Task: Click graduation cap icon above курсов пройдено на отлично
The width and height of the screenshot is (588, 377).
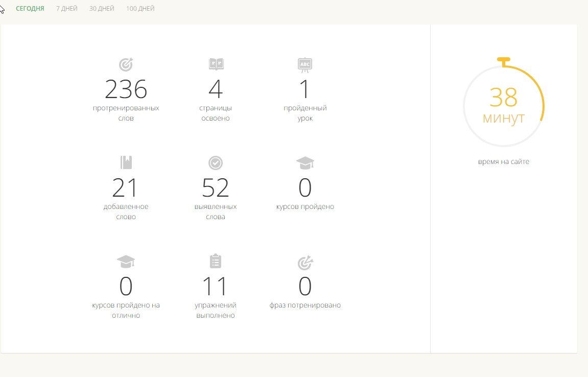Action: click(x=126, y=262)
